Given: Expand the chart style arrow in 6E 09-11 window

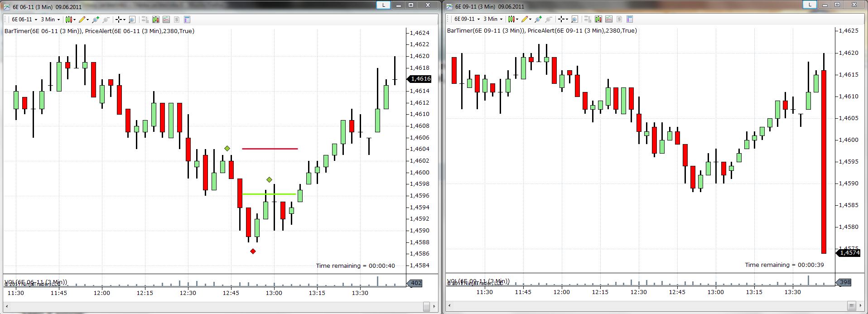Looking at the screenshot, I should (517, 19).
